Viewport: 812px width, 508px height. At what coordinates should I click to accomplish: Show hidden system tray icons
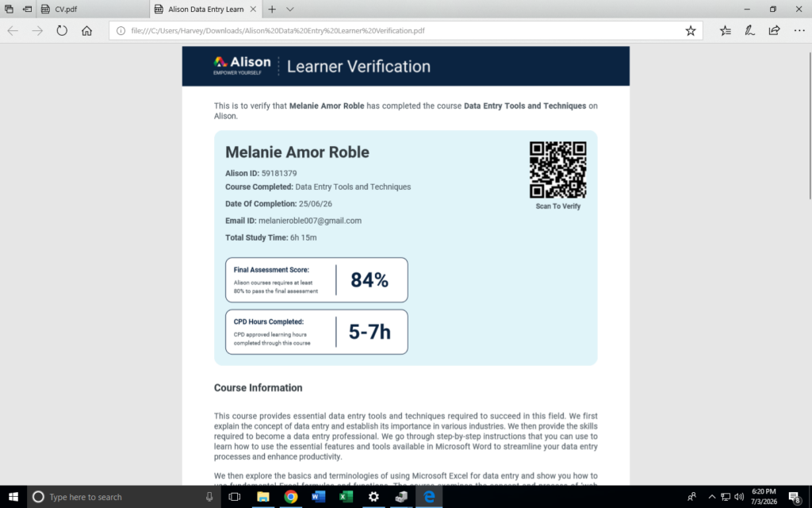click(x=711, y=497)
